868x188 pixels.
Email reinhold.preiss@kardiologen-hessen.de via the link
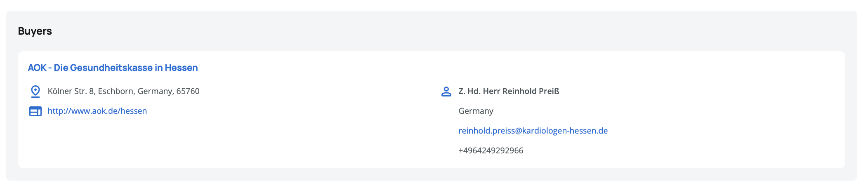point(533,131)
